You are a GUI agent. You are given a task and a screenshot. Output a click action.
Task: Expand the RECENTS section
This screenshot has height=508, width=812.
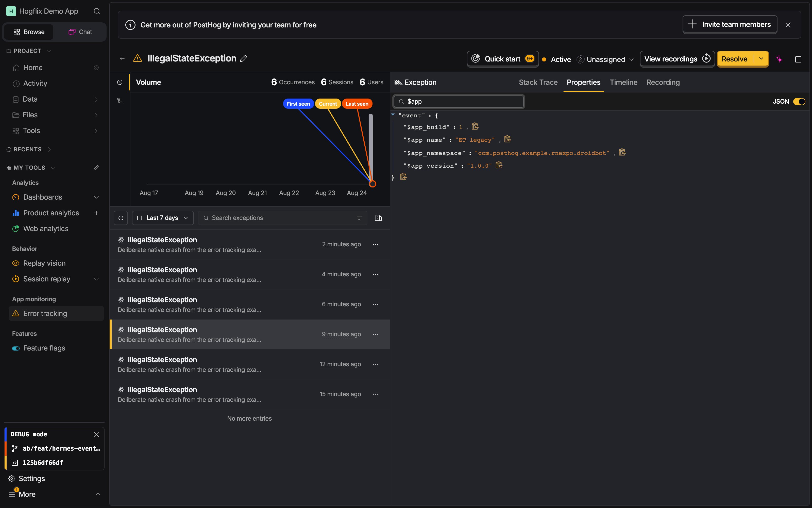pyautogui.click(x=29, y=150)
